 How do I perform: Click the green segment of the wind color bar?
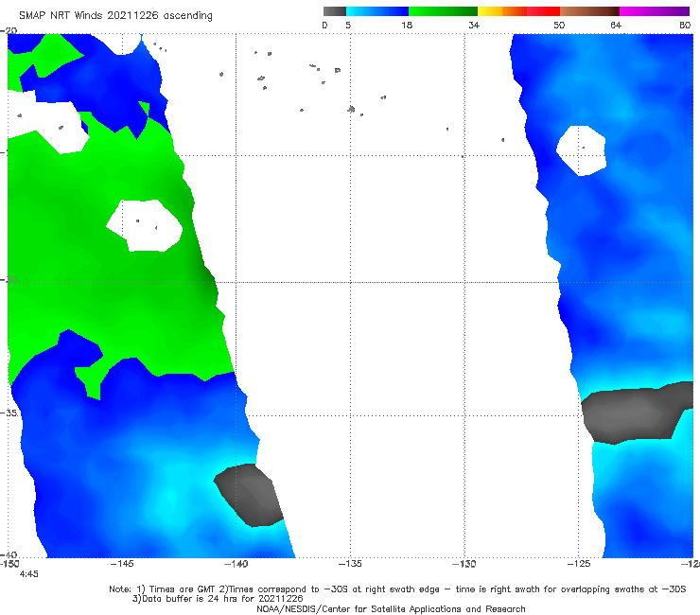coord(444,11)
